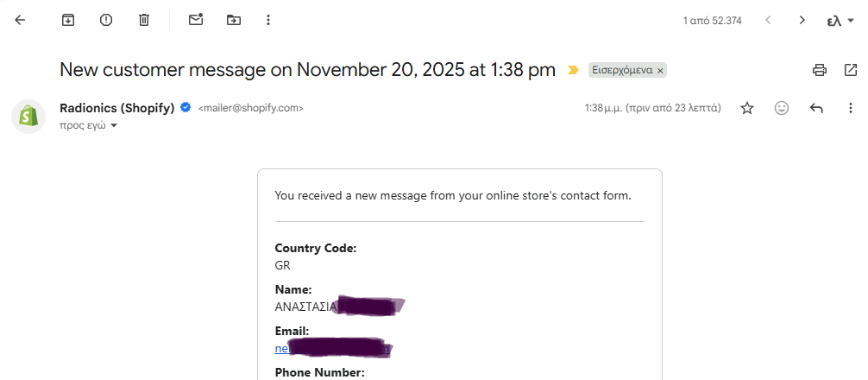Open the Move to folder icon
Screen dimensions: 868x380
[234, 20]
